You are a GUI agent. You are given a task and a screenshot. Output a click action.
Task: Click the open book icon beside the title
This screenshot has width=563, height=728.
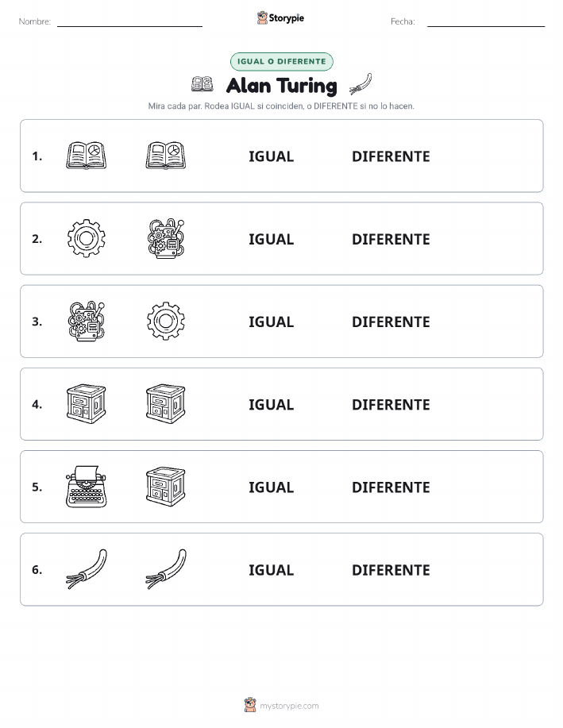(202, 84)
